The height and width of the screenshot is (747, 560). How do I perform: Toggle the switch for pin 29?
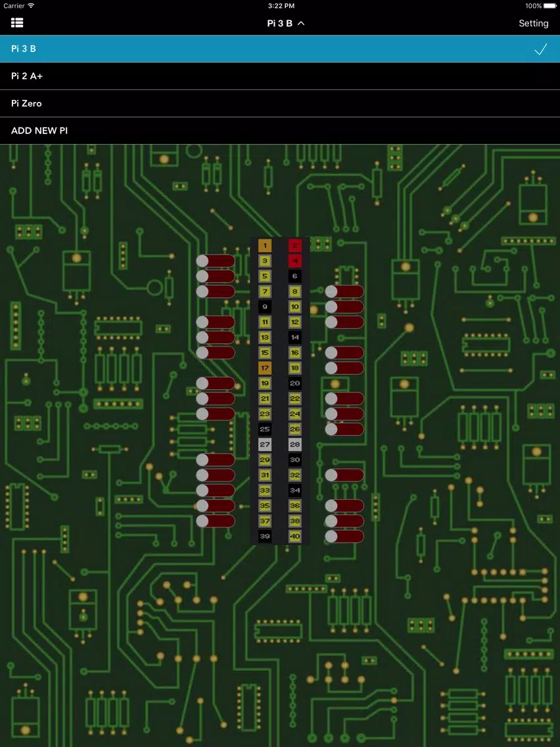[215, 460]
